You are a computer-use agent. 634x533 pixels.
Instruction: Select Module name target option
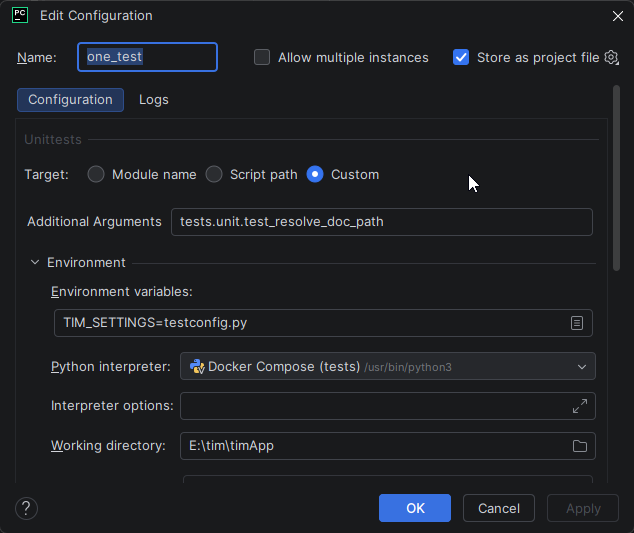click(96, 174)
